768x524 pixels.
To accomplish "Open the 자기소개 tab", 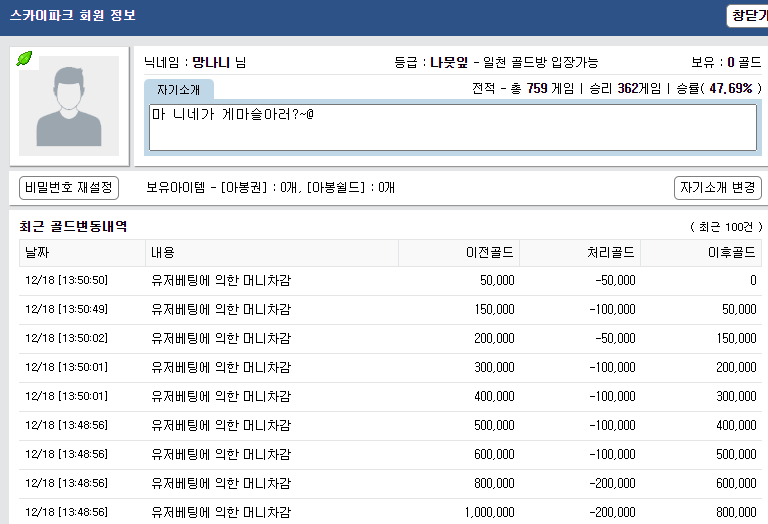I will coord(179,90).
